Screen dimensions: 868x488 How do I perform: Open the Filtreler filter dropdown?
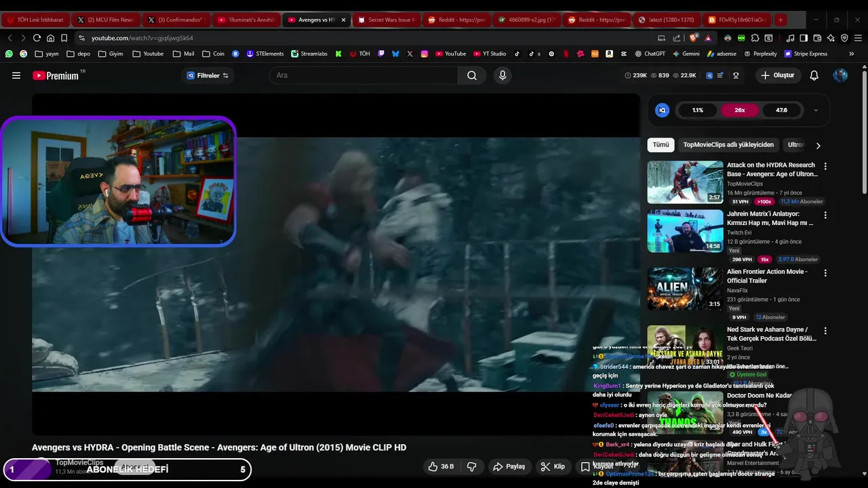(x=208, y=75)
